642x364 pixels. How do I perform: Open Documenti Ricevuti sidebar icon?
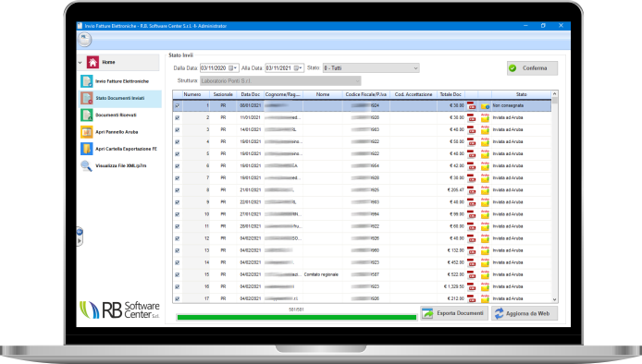(x=86, y=115)
